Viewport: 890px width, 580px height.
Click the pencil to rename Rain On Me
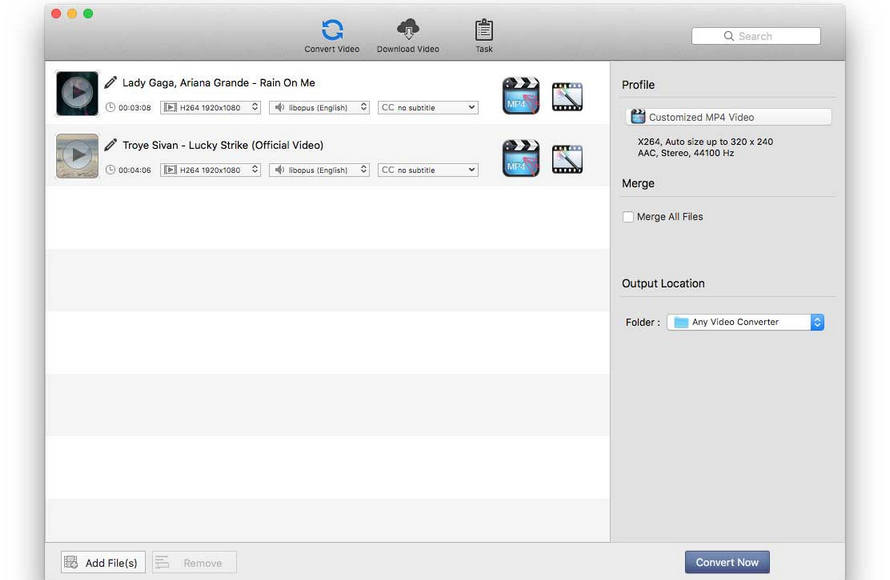[112, 82]
